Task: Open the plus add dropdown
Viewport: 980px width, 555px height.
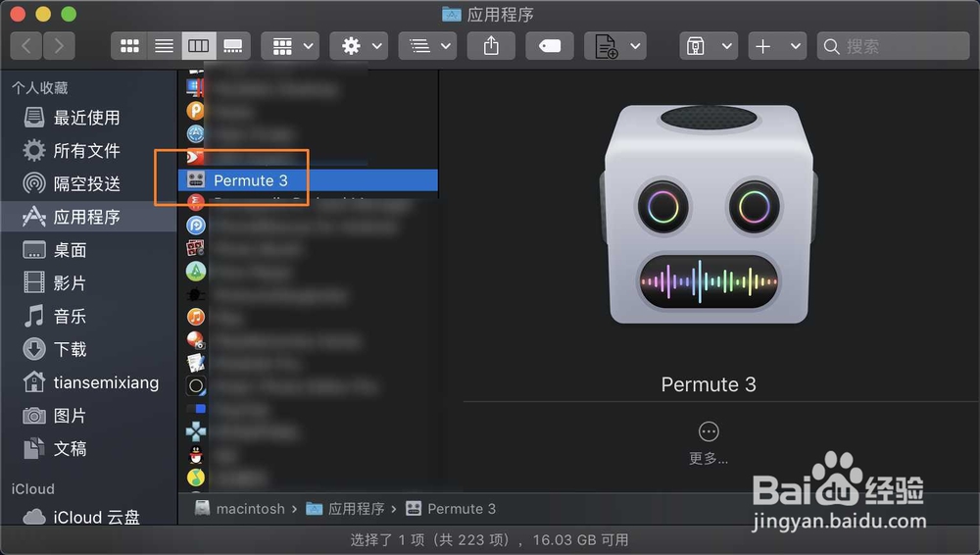Action: [777, 46]
